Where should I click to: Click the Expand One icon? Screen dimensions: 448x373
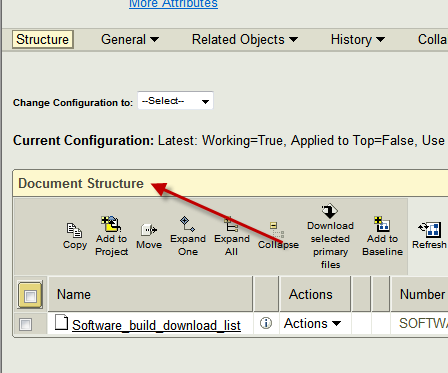point(187,224)
